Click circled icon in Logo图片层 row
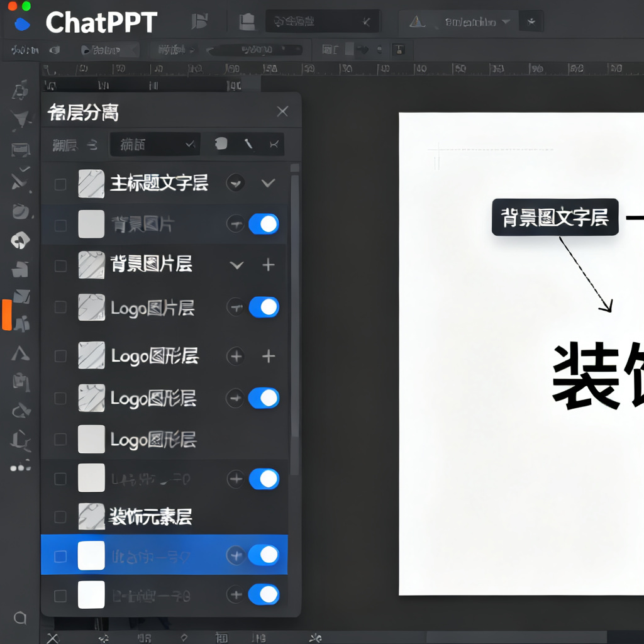 click(x=235, y=307)
